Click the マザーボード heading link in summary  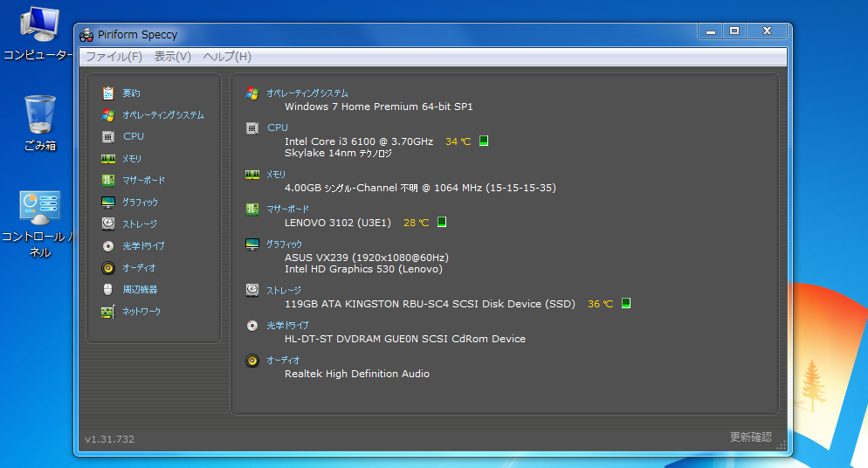coord(287,209)
